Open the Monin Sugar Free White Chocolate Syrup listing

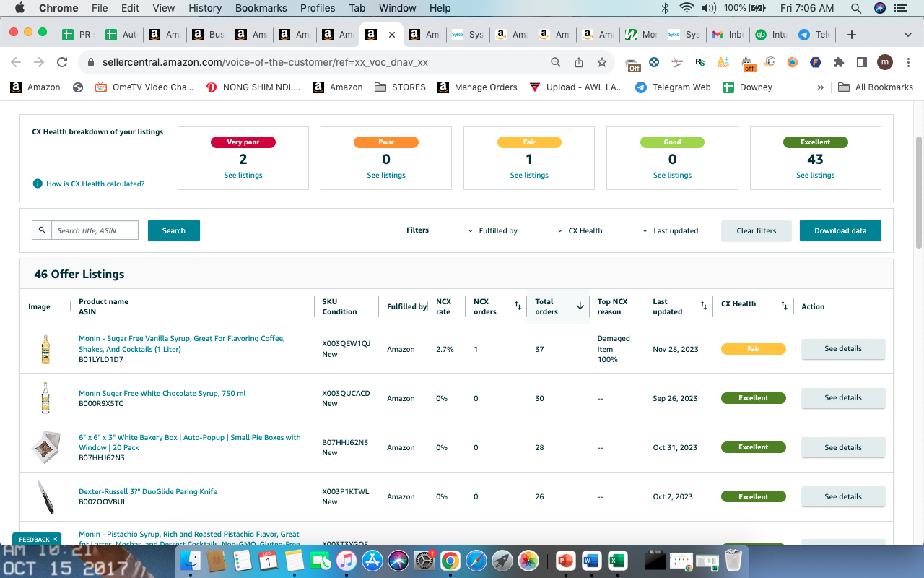click(162, 394)
